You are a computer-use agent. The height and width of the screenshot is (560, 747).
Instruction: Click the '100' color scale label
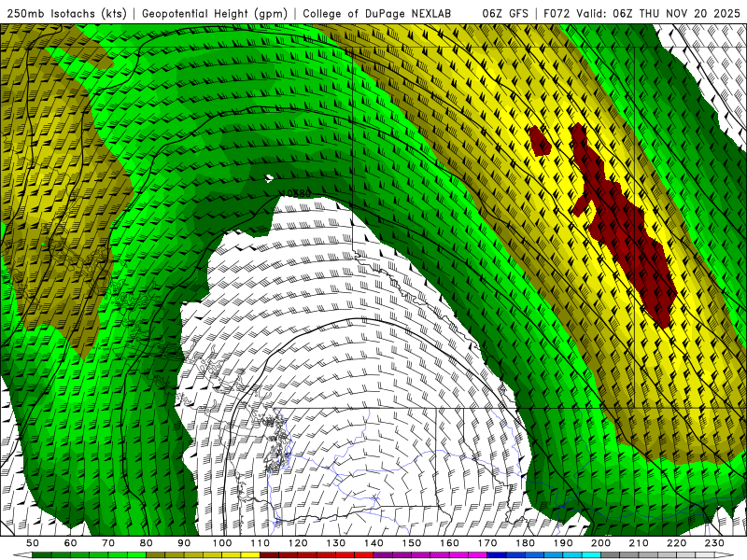point(222,543)
